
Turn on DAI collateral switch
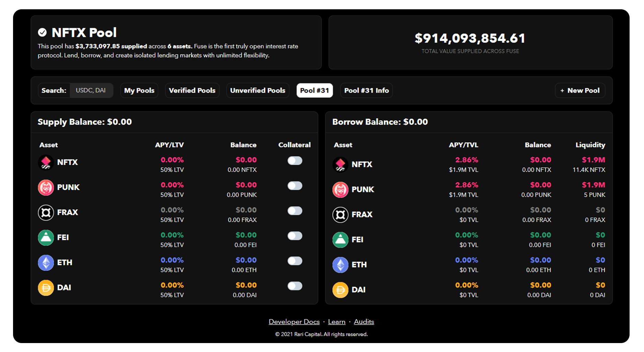[x=295, y=286]
